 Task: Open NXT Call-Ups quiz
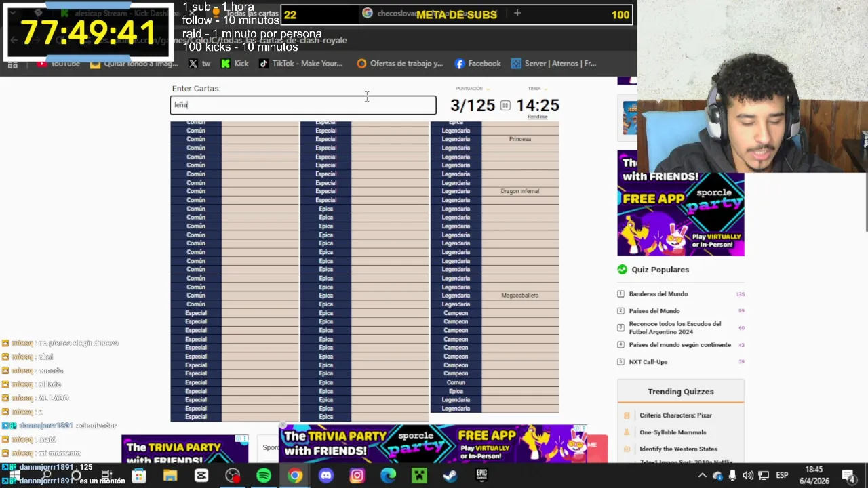[648, 362]
